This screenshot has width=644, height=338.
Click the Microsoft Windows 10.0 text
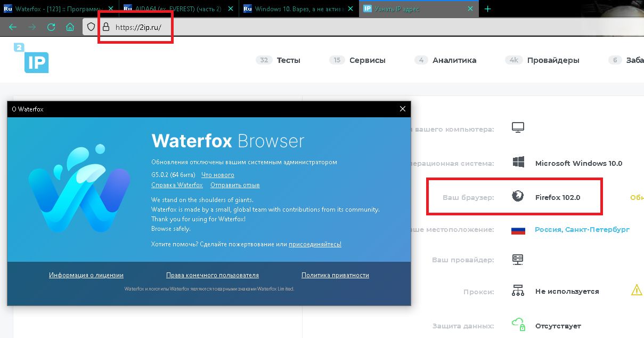[x=578, y=163]
